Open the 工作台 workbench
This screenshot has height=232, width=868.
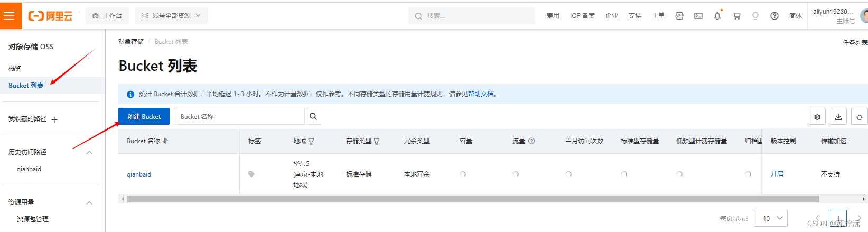pos(107,16)
